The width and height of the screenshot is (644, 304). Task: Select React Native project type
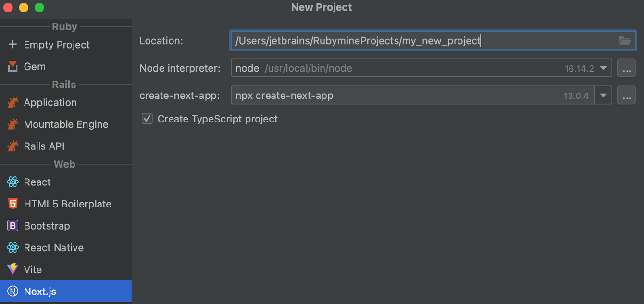[x=53, y=248]
